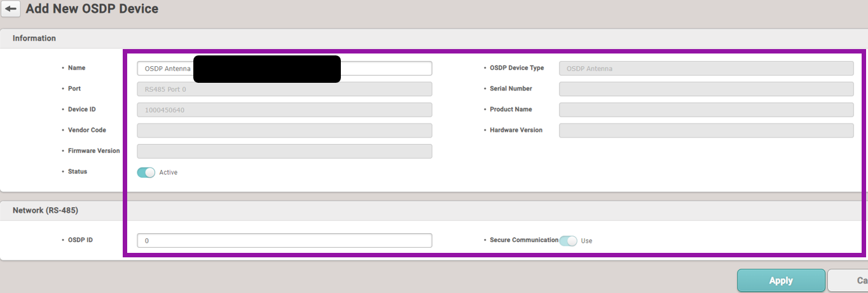Viewport: 868px width, 293px height.
Task: Click the empty Vendor Code field
Action: (x=284, y=131)
